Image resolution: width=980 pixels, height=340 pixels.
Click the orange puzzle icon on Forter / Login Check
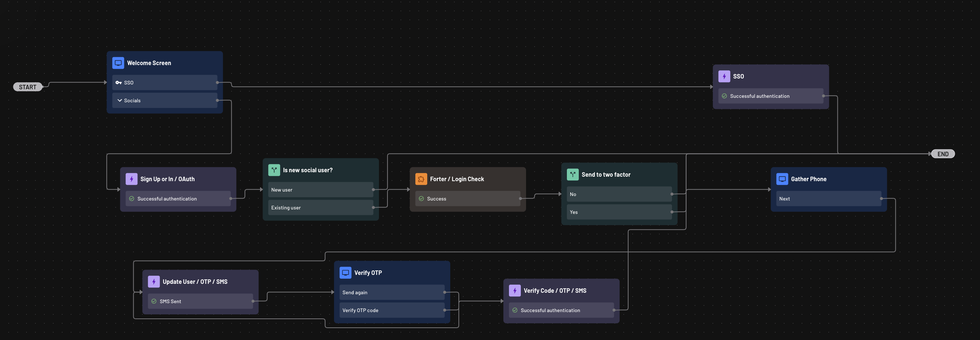[x=421, y=179]
